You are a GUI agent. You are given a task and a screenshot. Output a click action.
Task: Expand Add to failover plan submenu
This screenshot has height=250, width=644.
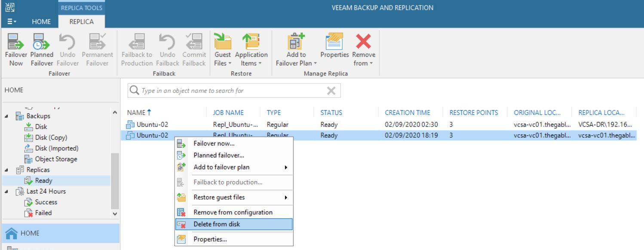click(x=234, y=167)
